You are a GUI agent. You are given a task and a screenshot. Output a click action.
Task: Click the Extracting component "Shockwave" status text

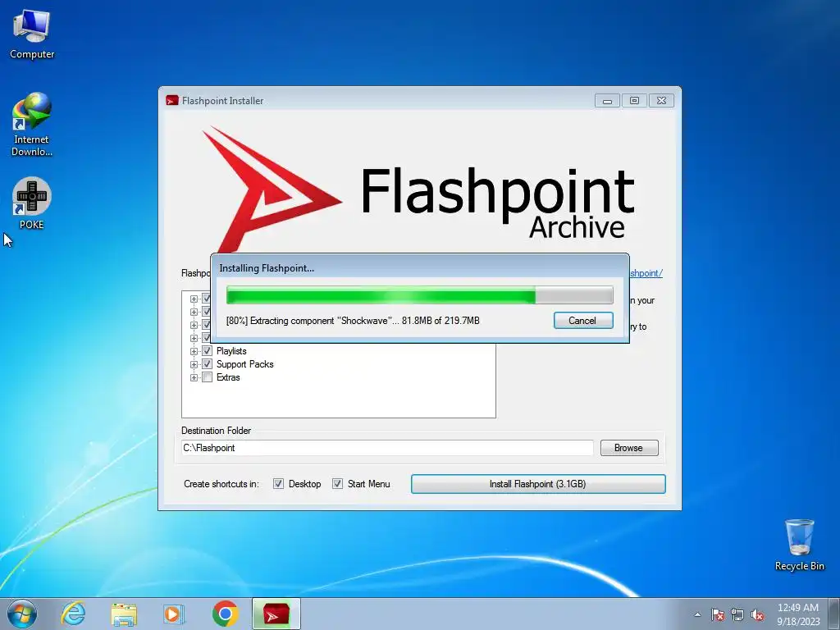(x=353, y=321)
